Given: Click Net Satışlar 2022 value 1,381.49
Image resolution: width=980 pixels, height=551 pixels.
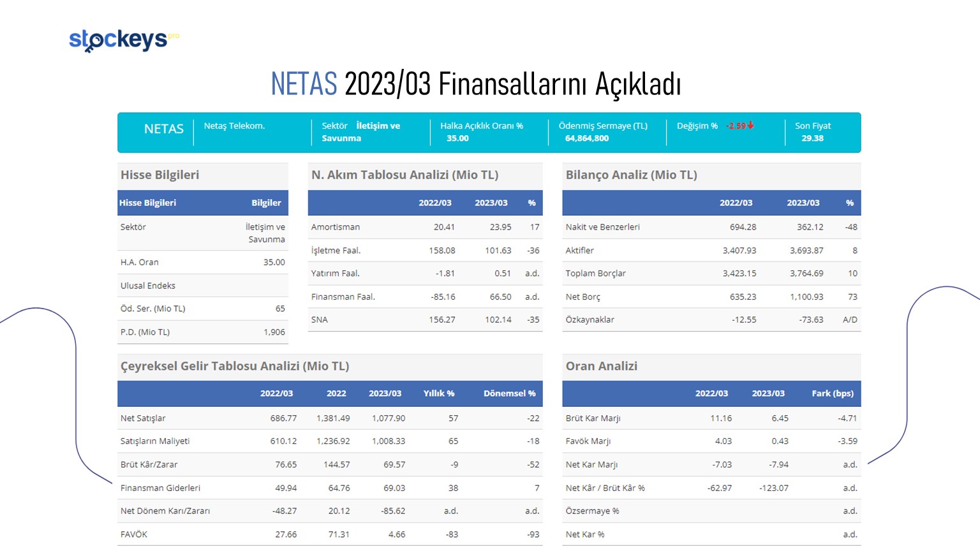Looking at the screenshot, I should click(x=333, y=418).
